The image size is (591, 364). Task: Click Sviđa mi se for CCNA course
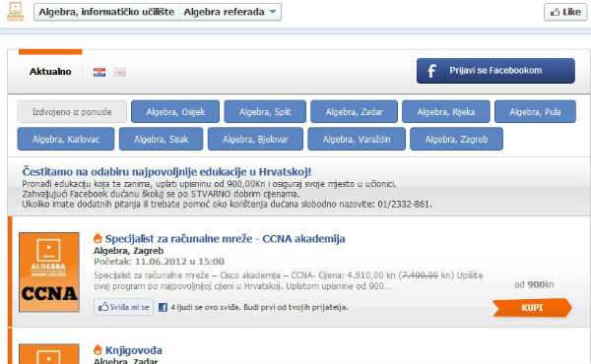124,307
